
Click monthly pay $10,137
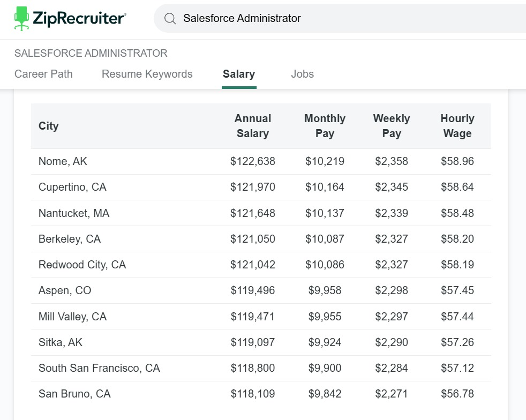[x=325, y=213]
